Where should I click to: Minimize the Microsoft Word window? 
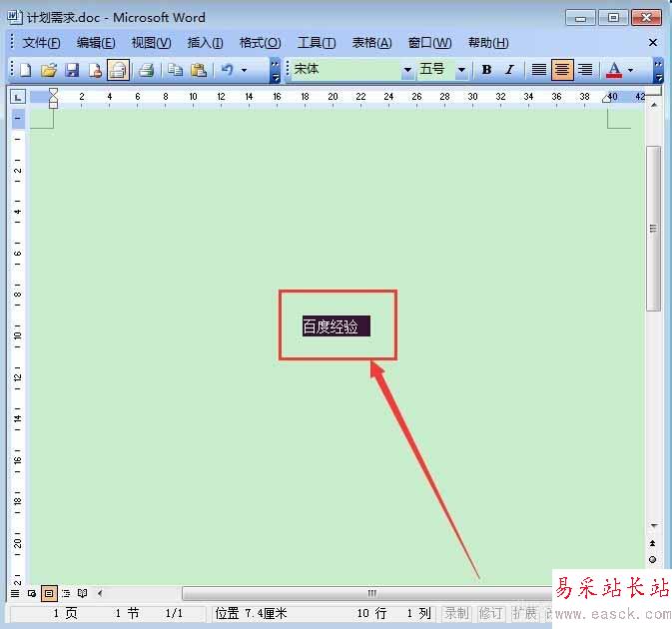click(581, 18)
